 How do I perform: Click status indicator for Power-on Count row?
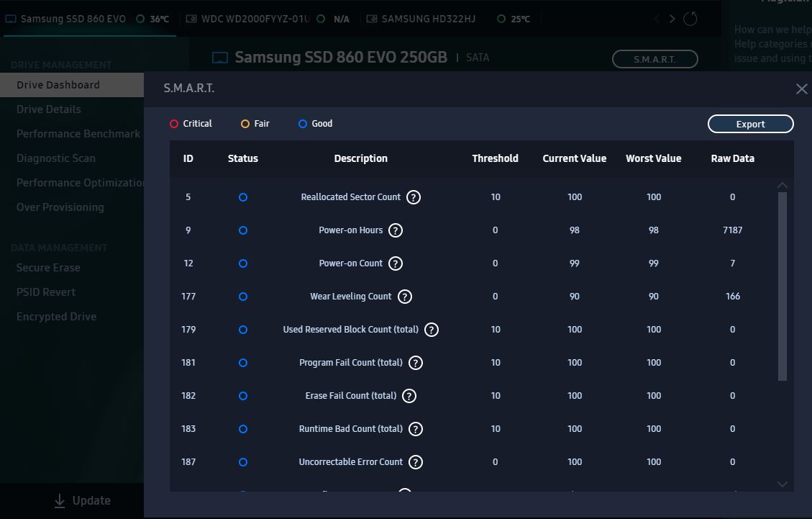(x=243, y=263)
